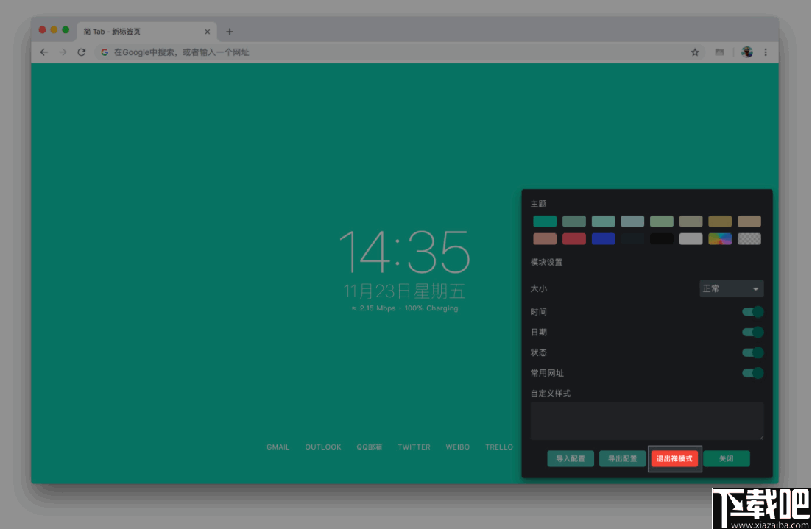The height and width of the screenshot is (529, 812).
Task: Select the salmon brown theme swatch
Action: (545, 238)
